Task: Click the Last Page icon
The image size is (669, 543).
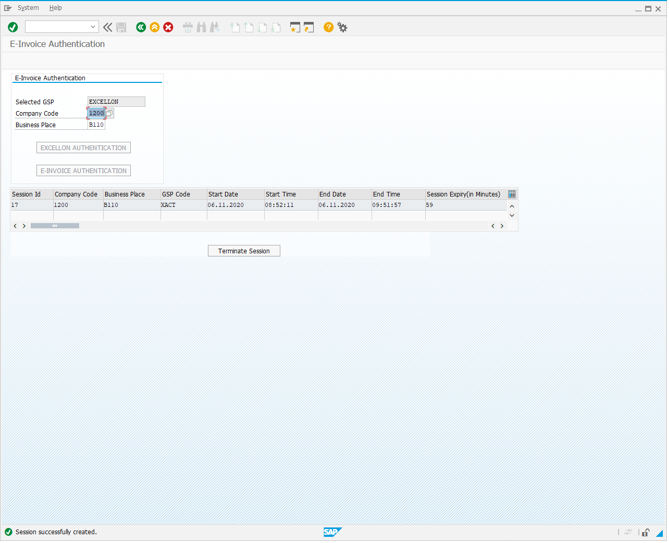Action: click(276, 27)
